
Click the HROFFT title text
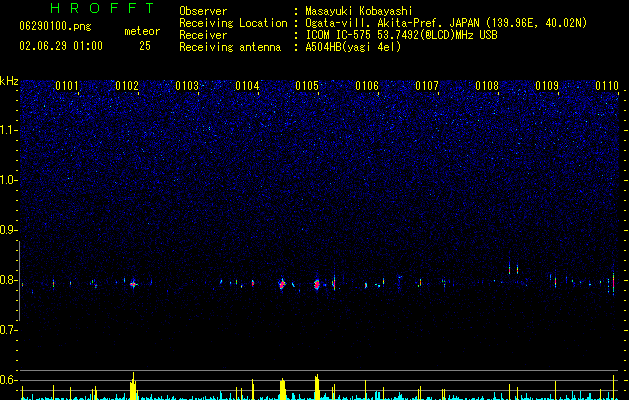102,8
